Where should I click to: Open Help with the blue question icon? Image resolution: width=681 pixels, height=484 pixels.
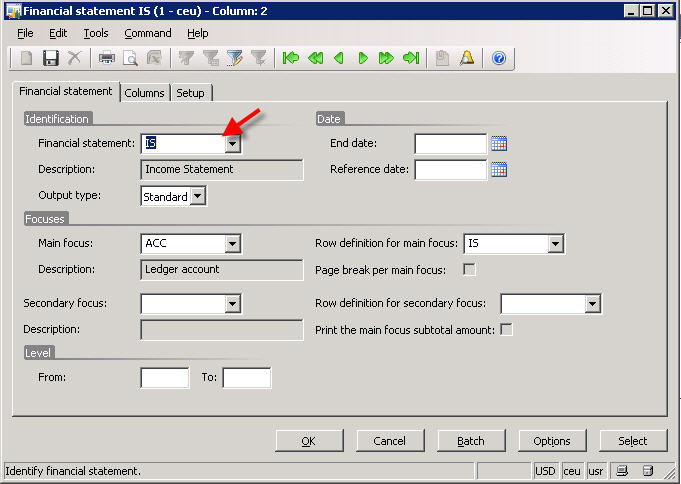coord(499,58)
